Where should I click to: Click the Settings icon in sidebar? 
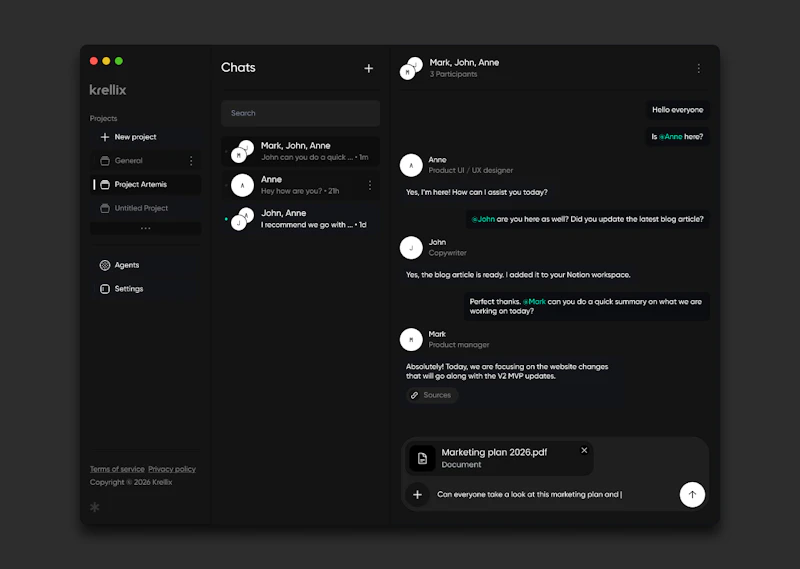(x=105, y=289)
